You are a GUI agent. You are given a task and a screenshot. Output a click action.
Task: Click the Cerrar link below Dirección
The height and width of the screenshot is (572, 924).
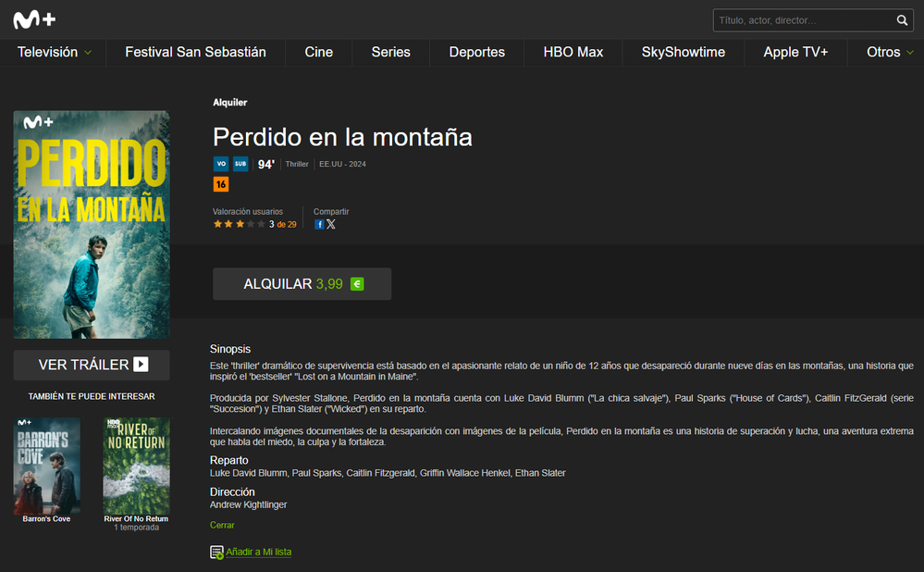(x=222, y=525)
